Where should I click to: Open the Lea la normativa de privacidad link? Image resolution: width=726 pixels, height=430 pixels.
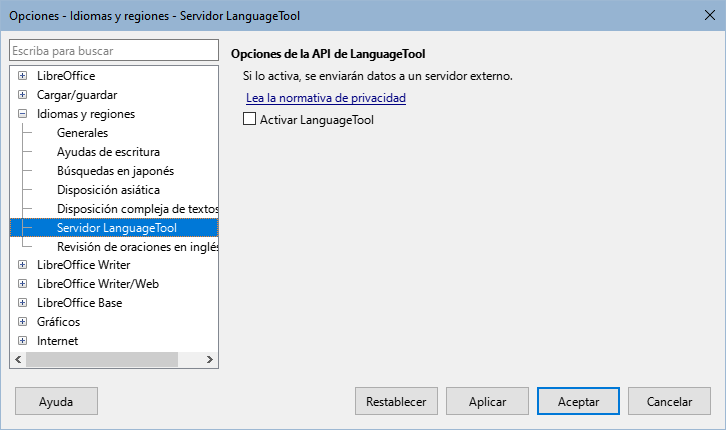(326, 98)
